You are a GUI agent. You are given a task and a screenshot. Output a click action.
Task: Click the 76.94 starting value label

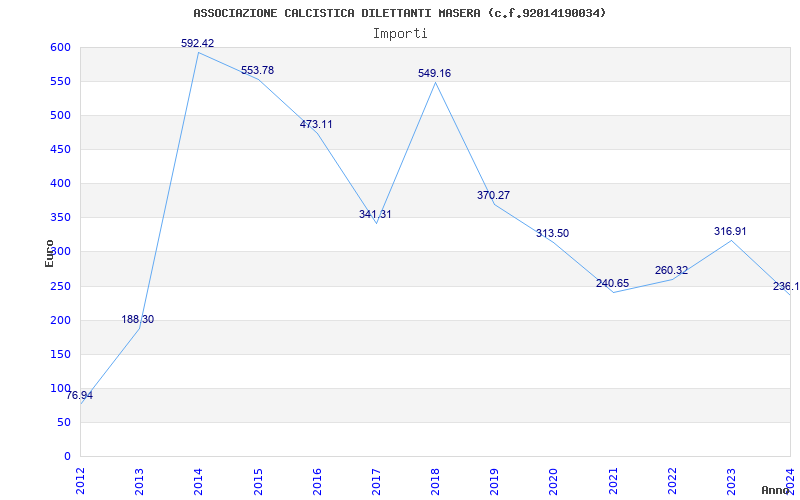[80, 395]
